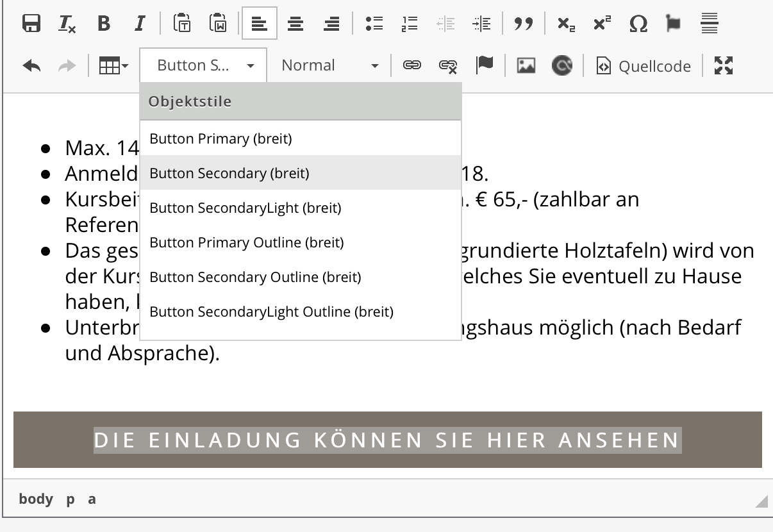Toggle the blockquote button
This screenshot has width=773, height=532.
[x=524, y=24]
